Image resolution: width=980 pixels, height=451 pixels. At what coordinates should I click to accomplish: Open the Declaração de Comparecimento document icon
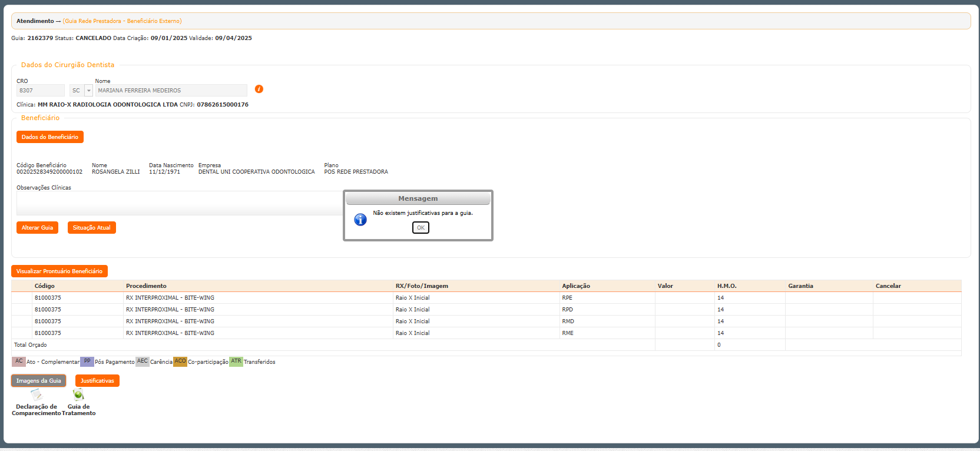coord(37,395)
